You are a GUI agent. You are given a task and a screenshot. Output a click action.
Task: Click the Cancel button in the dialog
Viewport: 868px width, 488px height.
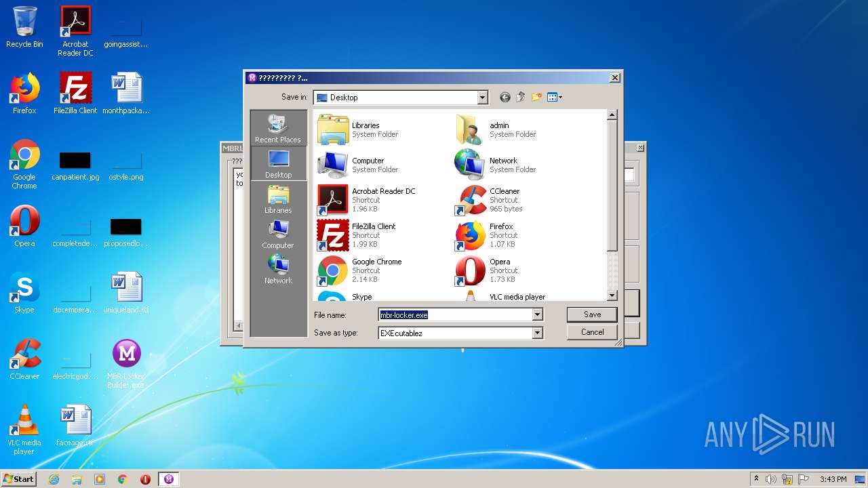592,332
